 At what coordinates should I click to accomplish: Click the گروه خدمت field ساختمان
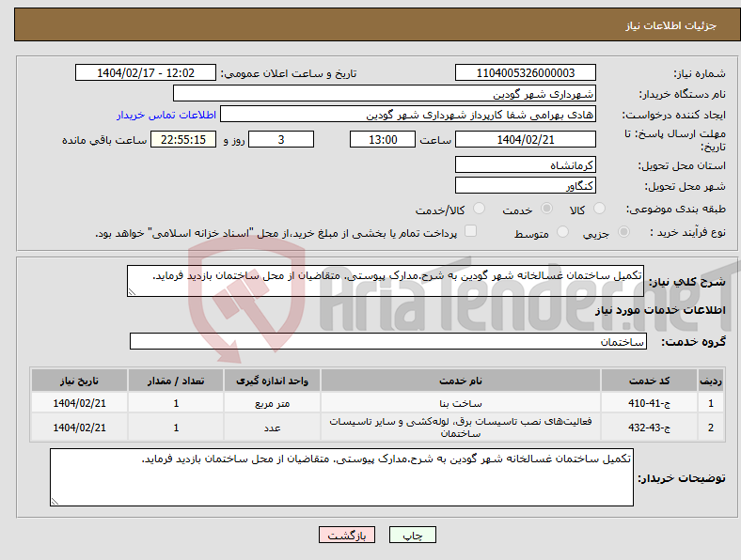388,341
